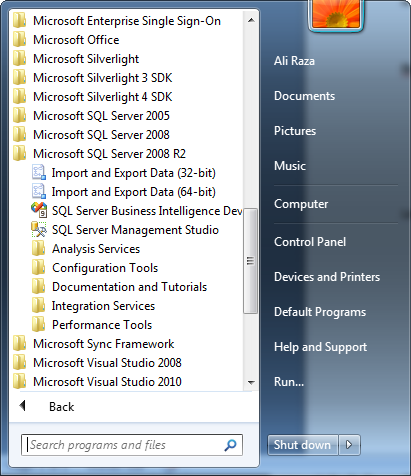Open the Analysis Services folder icon
Viewport: 411px width, 476px height.
pyautogui.click(x=39, y=249)
